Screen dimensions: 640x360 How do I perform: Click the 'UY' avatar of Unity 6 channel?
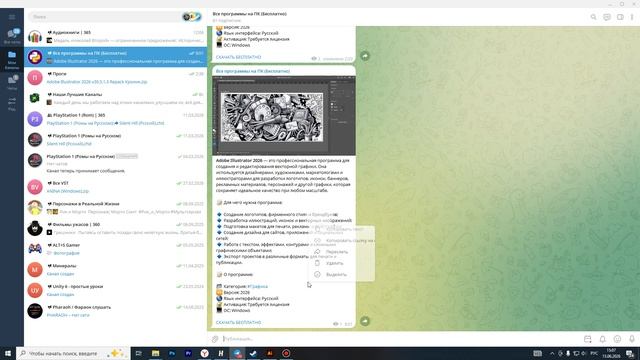click(35, 290)
